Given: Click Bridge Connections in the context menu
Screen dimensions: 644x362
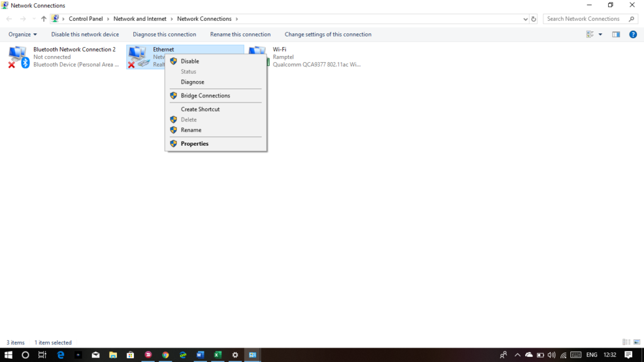Looking at the screenshot, I should (x=205, y=96).
